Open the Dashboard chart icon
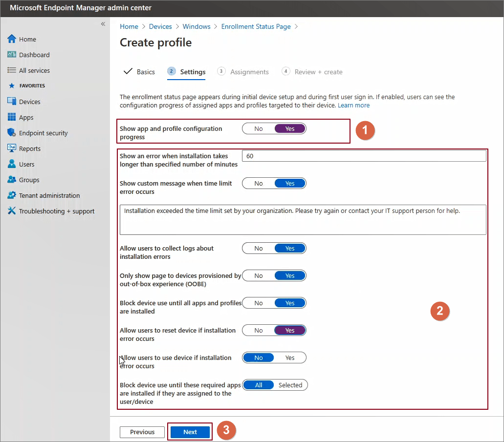This screenshot has width=504, height=442. click(12, 54)
